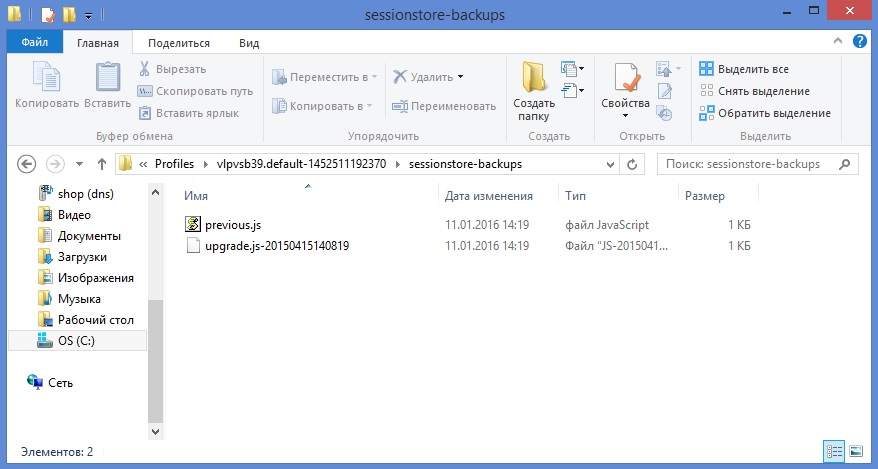Select all items with Выделить все
This screenshot has width=878, height=469.
[x=743, y=69]
